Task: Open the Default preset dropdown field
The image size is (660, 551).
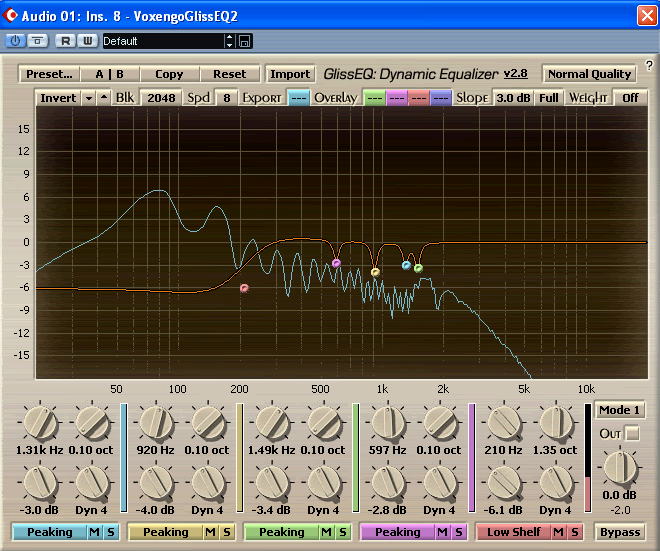Action: [x=163, y=41]
